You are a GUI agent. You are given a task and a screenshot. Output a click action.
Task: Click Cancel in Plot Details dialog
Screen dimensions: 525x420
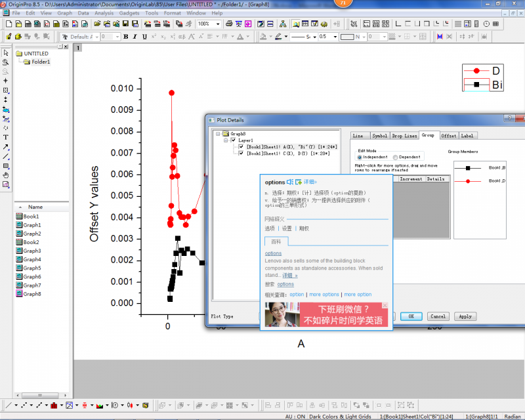coord(438,316)
